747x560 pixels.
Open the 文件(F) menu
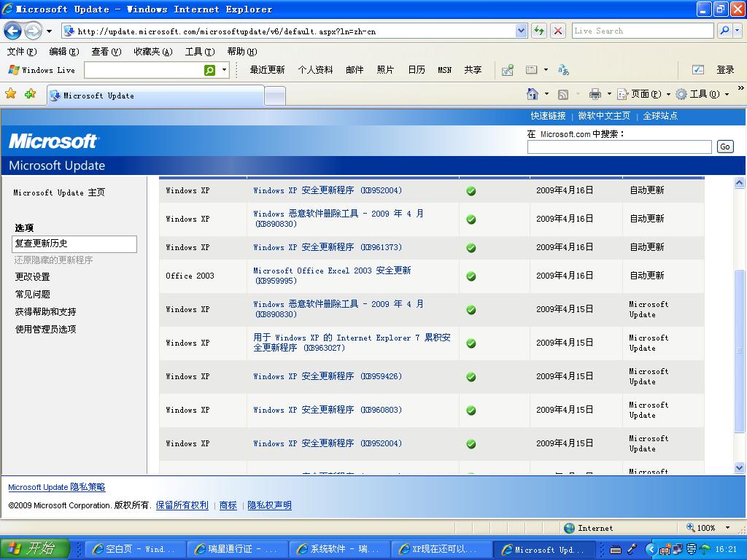[x=22, y=52]
